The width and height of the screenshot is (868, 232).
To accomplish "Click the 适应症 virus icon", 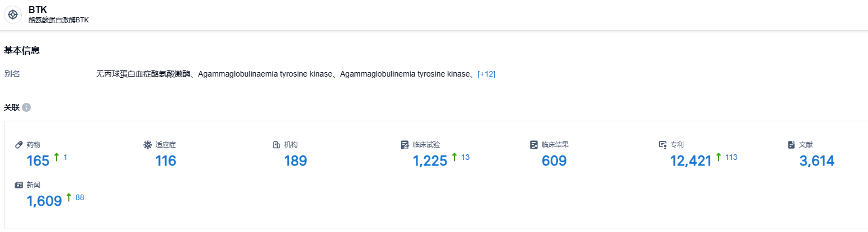I will coord(148,145).
